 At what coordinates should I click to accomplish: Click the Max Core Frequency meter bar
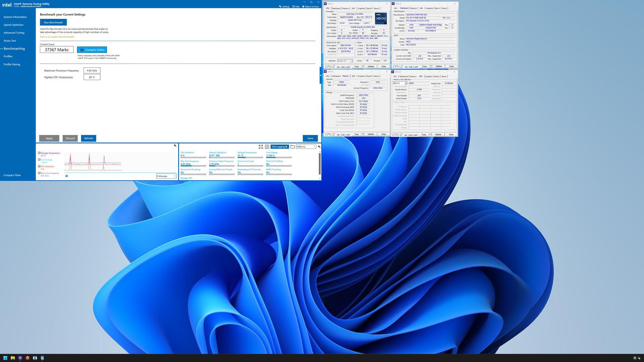pyautogui.click(x=193, y=166)
